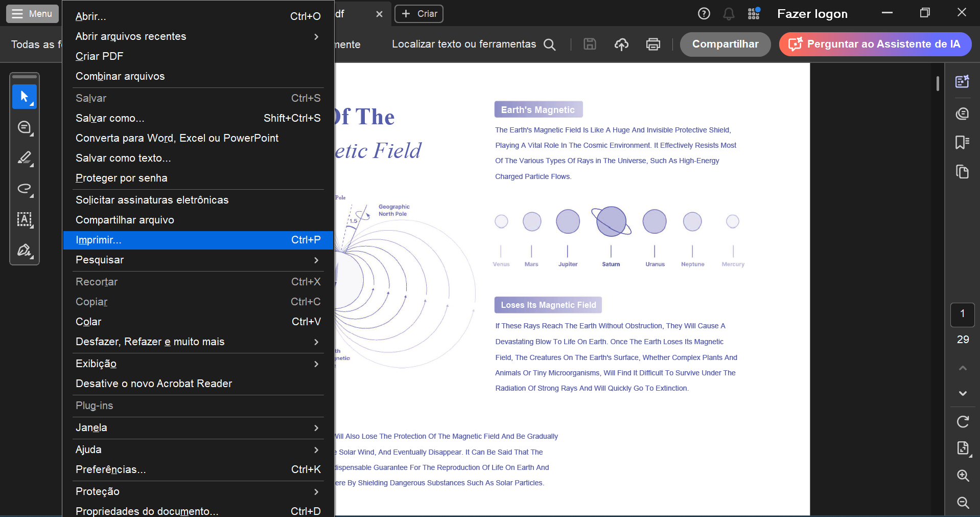Zoom in on the document
Screen dimensions: 980x517
[x=964, y=476]
